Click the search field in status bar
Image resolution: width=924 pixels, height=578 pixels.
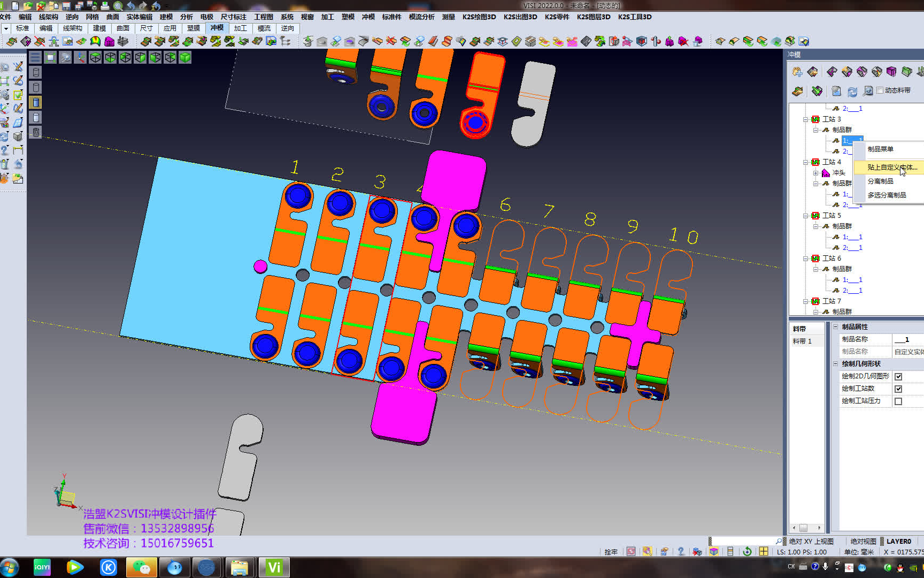pyautogui.click(x=743, y=541)
